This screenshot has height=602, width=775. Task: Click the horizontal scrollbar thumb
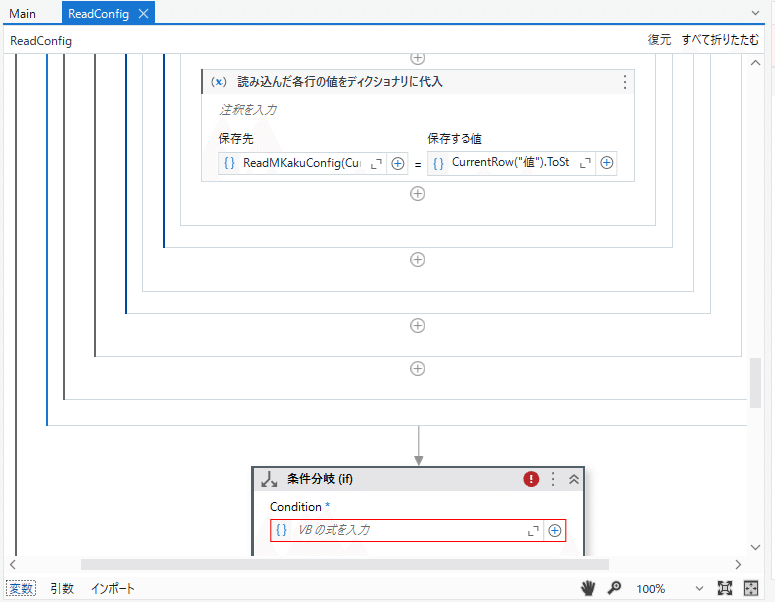[x=345, y=564]
